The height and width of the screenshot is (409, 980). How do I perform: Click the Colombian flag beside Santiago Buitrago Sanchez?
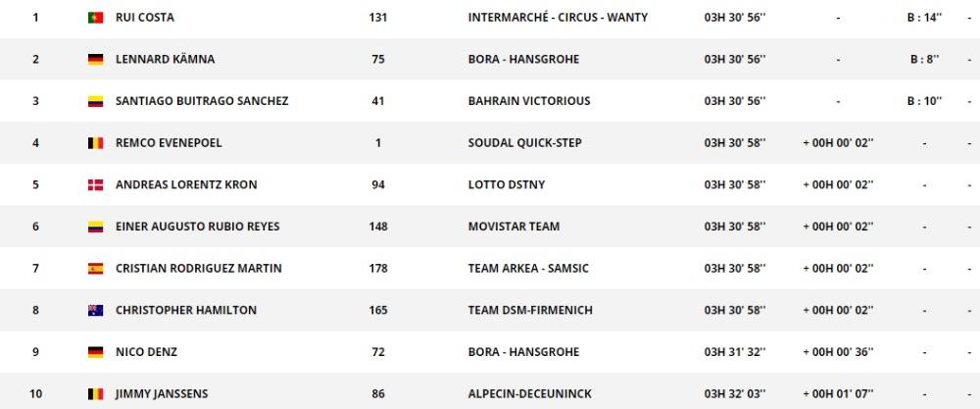click(x=95, y=101)
